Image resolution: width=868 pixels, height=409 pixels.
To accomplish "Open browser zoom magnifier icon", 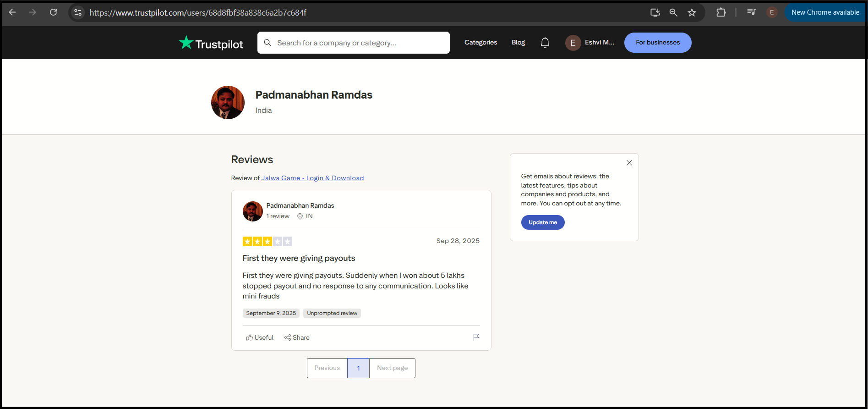I will point(673,12).
